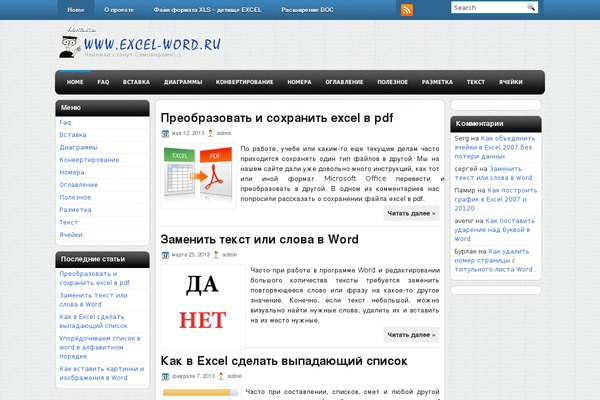Open Разметка link in Меню sidebar
This screenshot has height=400, width=600.
click(75, 210)
